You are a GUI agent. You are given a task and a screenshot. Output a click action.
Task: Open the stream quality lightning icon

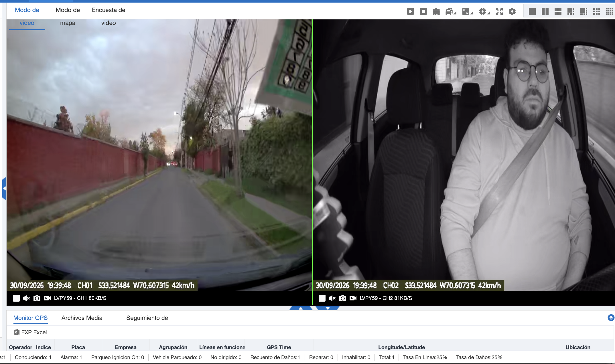[484, 11]
